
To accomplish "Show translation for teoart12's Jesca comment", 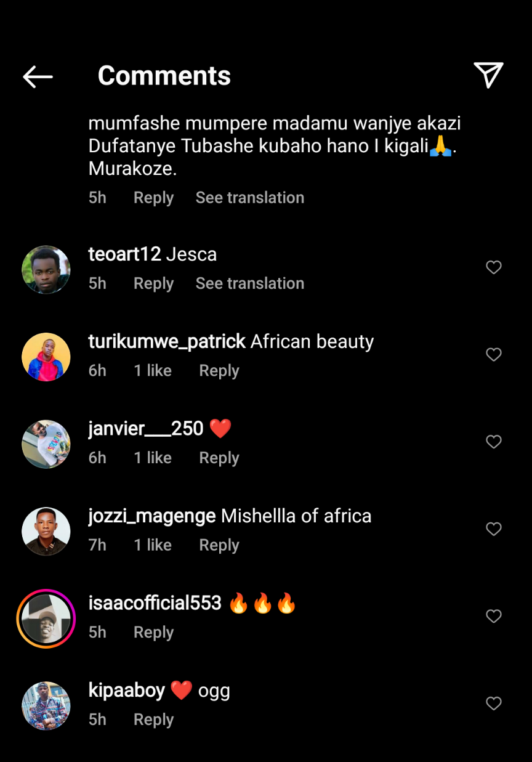I will tap(250, 283).
